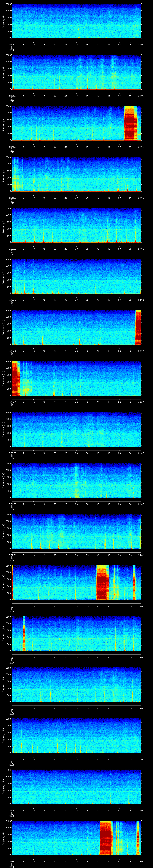Select the red burst ending the 15:28 spectrogram

tap(138, 327)
